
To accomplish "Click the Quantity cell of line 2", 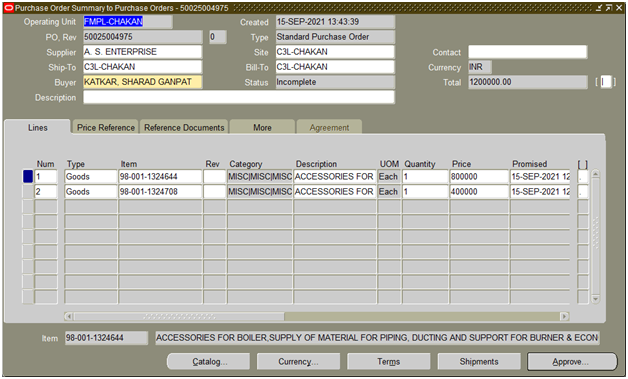I will 425,192.
